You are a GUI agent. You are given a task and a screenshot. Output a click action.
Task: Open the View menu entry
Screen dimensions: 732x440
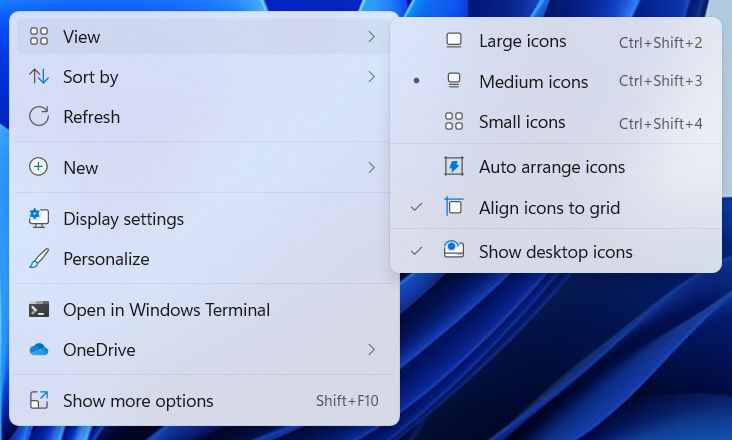pos(204,36)
